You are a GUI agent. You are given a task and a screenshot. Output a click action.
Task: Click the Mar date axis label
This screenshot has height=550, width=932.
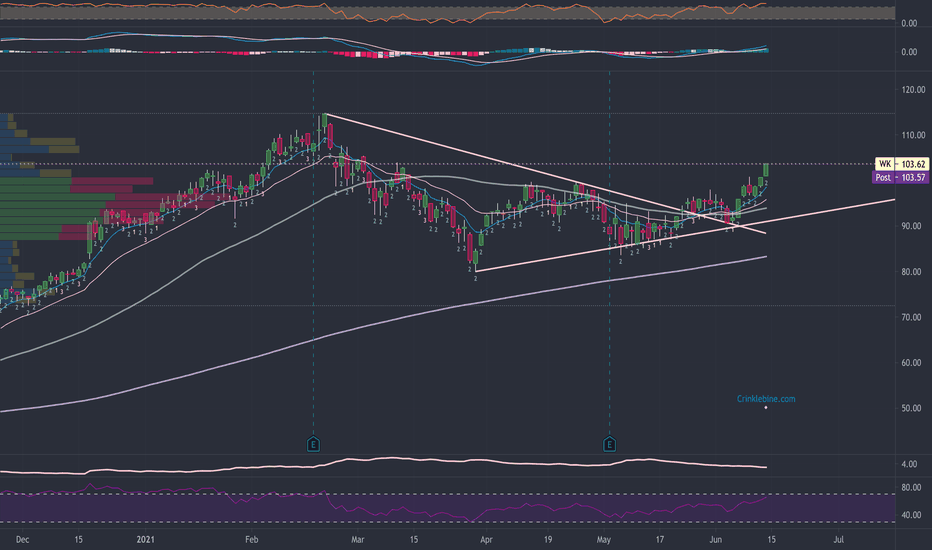(357, 540)
